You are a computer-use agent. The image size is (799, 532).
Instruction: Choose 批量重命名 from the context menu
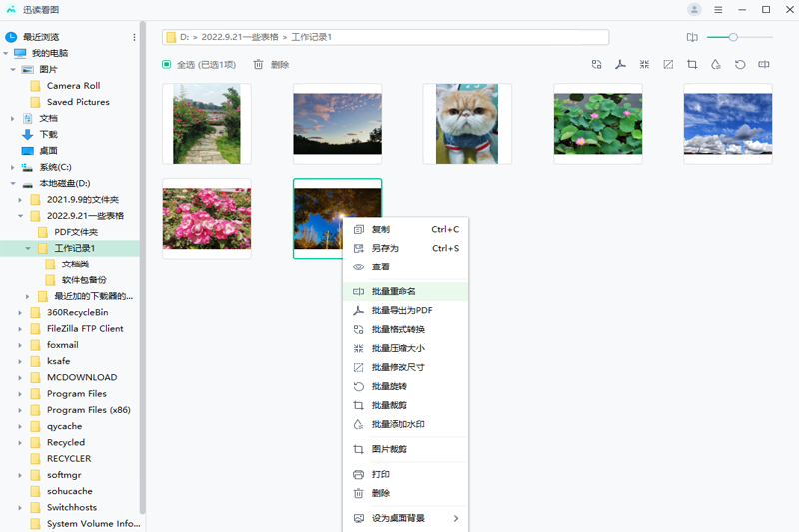coord(394,291)
